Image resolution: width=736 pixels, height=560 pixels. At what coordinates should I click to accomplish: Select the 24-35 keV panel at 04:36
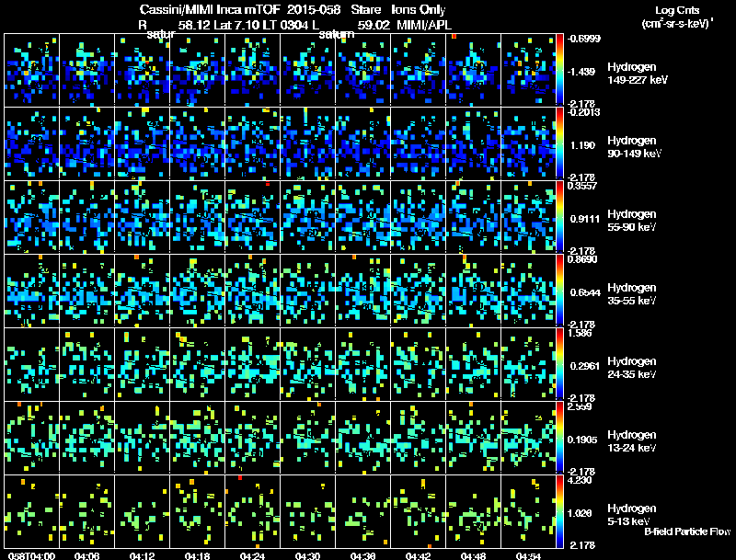coord(362,364)
